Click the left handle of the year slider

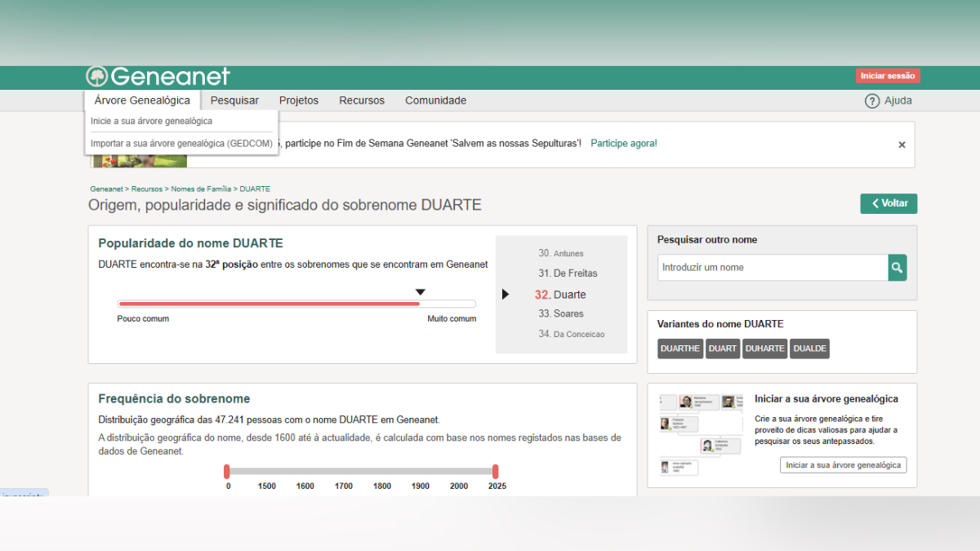[x=227, y=471]
